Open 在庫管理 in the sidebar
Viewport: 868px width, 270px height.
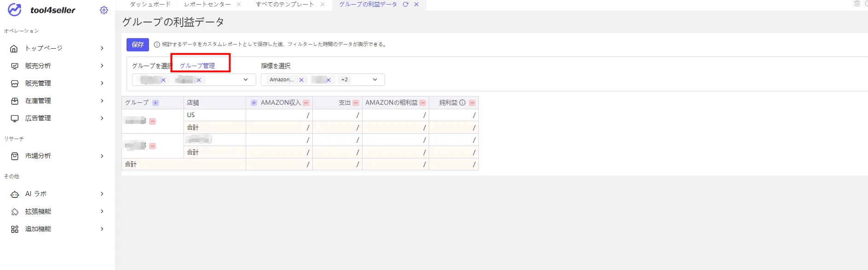click(38, 101)
